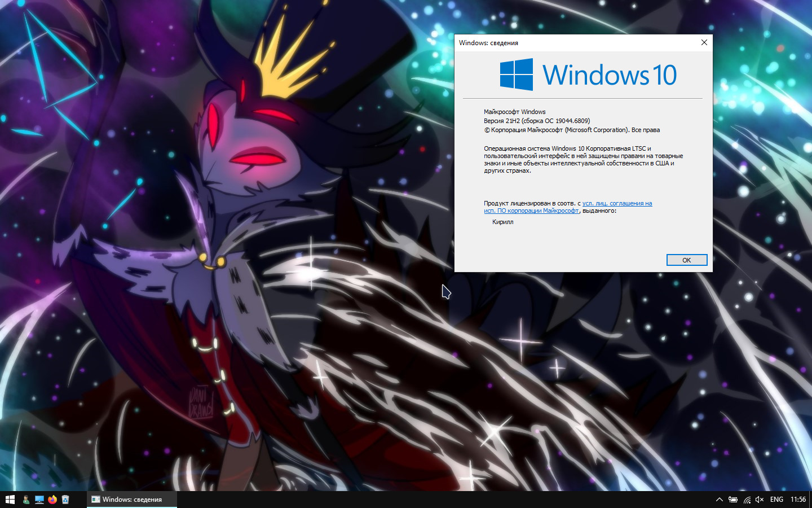The image size is (812, 508).
Task: Click the 'Майкрософт Windows' text line
Action: 515,112
